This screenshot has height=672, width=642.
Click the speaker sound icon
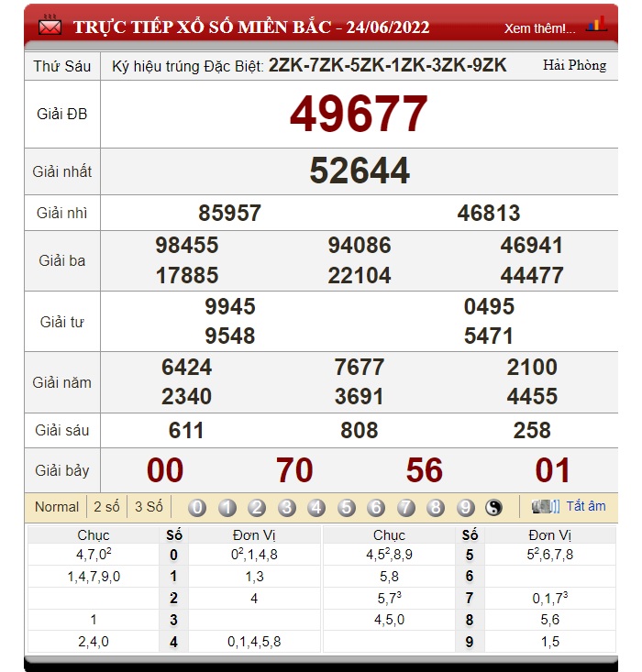[546, 507]
